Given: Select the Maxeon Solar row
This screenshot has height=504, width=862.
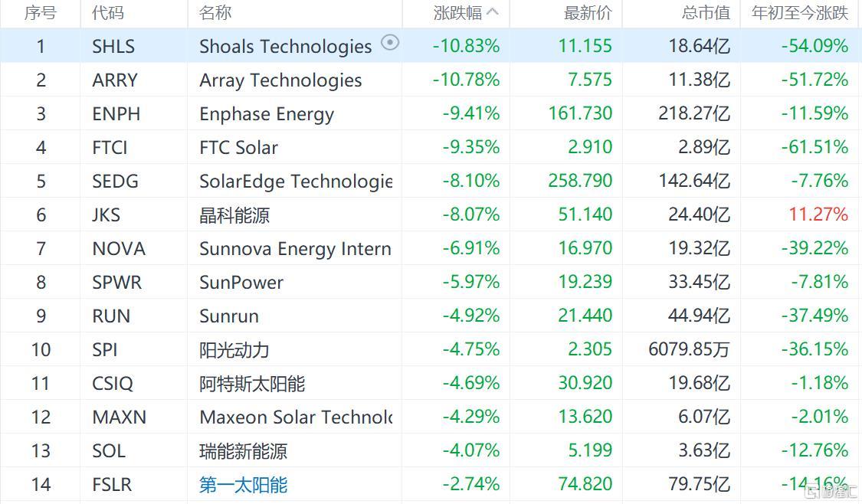Looking at the screenshot, I should (431, 417).
